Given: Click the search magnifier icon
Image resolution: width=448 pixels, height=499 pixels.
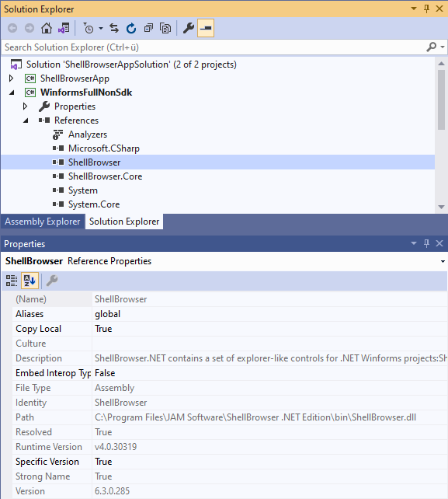Looking at the screenshot, I should (x=432, y=47).
